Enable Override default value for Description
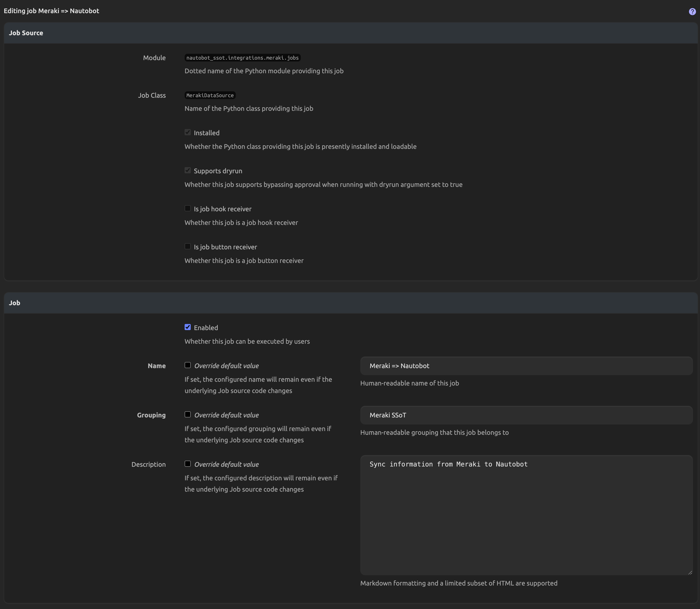The width and height of the screenshot is (700, 609). [x=187, y=463]
